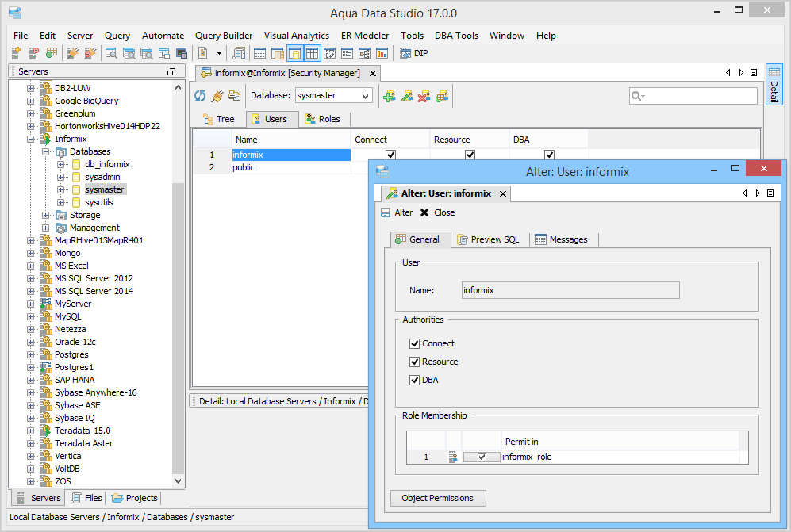This screenshot has height=532, width=791.
Task: Click the table with green dot toolbar icon
Action: (x=51, y=53)
